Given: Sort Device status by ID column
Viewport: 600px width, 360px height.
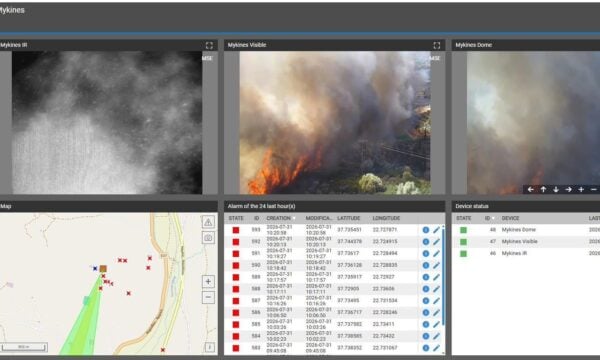Looking at the screenshot, I should 488,218.
